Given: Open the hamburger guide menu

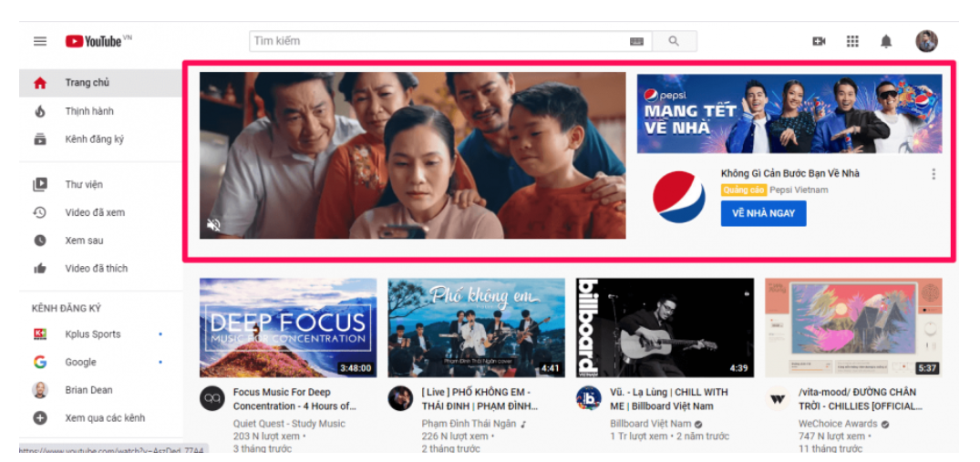Looking at the screenshot, I should [40, 41].
